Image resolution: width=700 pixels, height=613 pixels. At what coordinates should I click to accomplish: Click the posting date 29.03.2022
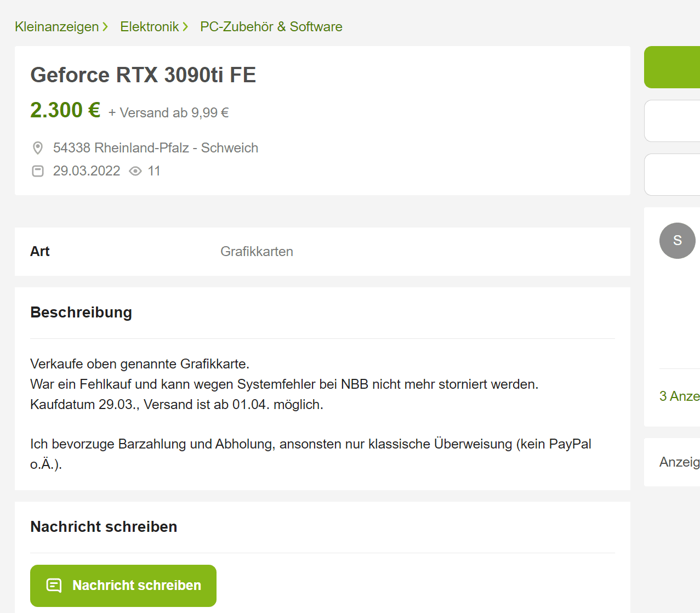point(87,171)
